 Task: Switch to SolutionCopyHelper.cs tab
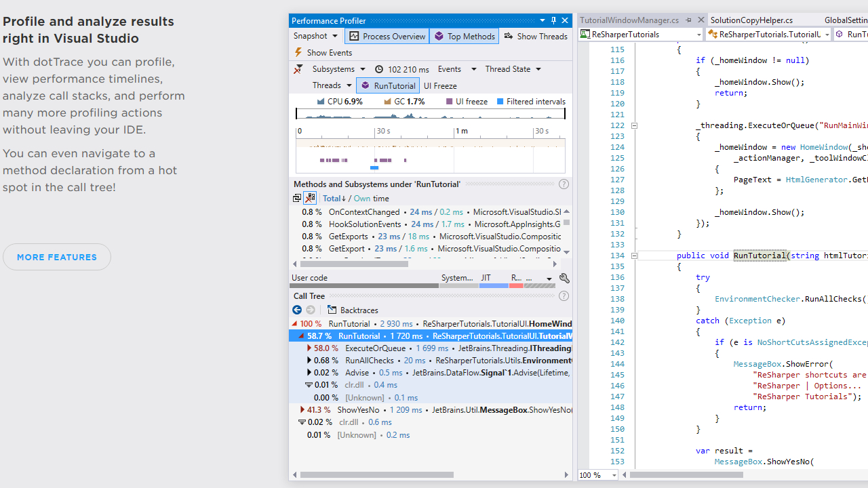pyautogui.click(x=751, y=20)
